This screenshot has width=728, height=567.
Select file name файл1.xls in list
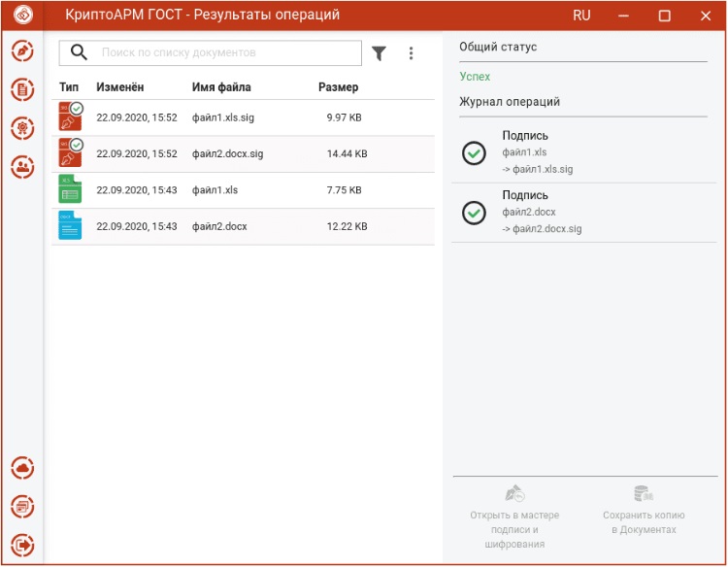(215, 190)
